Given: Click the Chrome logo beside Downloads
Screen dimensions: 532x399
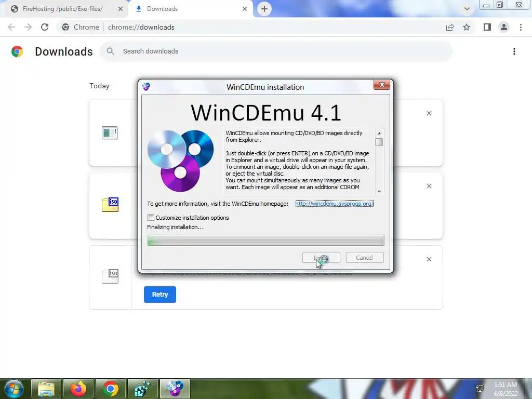Looking at the screenshot, I should 17,51.
